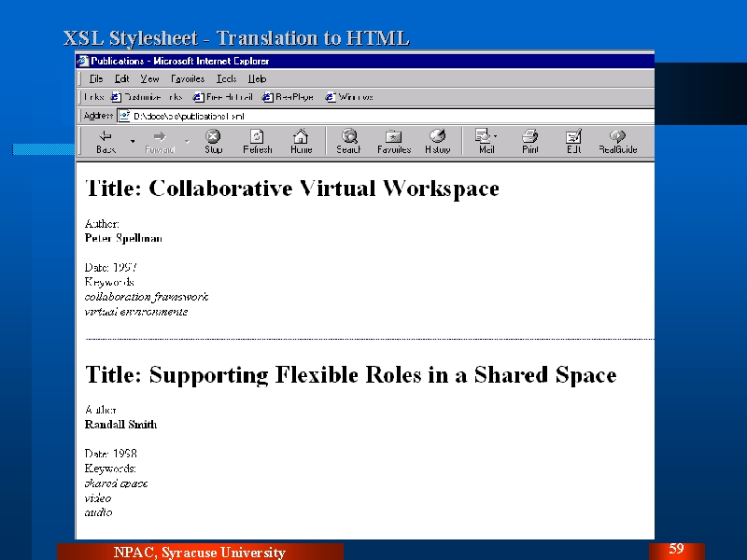Click the address bar field
Image resolution: width=747 pixels, height=560 pixels.
click(386, 116)
